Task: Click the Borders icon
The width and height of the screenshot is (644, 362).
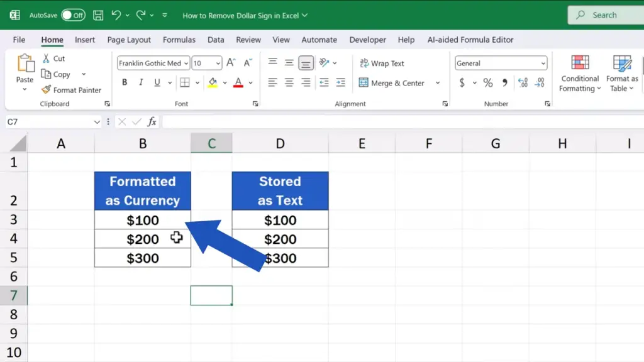Action: [185, 83]
